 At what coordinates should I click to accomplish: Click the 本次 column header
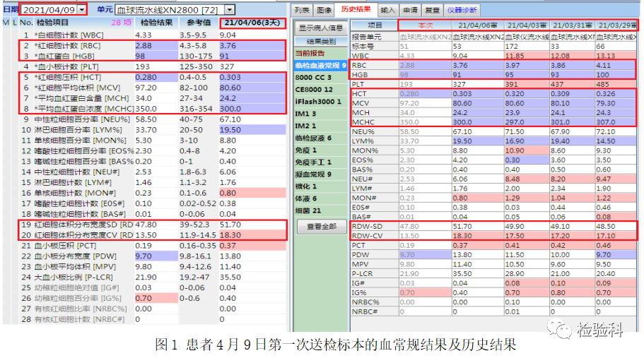tap(425, 25)
